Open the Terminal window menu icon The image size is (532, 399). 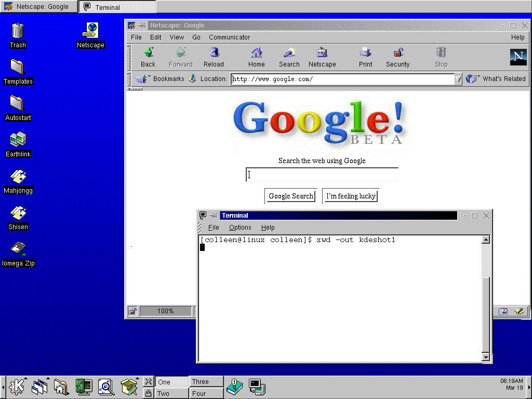203,215
